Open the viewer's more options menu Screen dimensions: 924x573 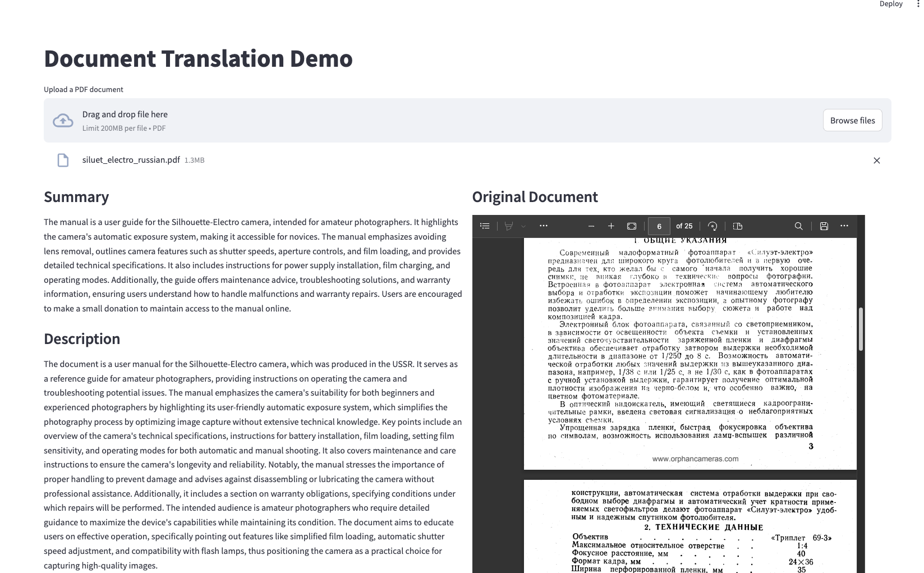point(844,226)
